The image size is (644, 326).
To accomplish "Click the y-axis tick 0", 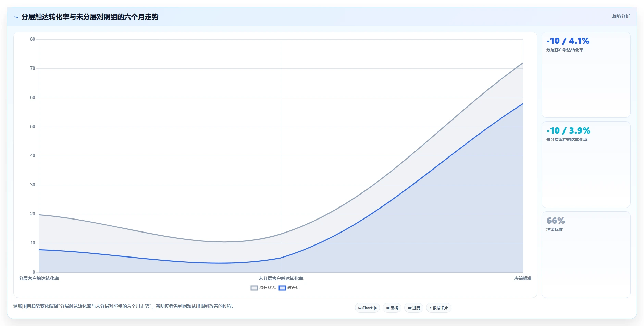I will [34, 272].
